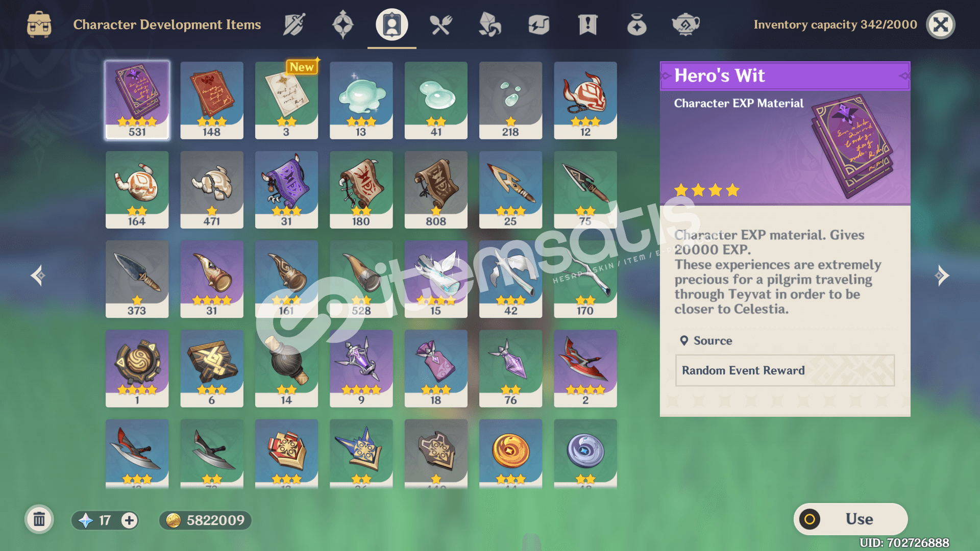Select the Adventurer's Experience item with 148
980x551 pixels.
tap(211, 100)
